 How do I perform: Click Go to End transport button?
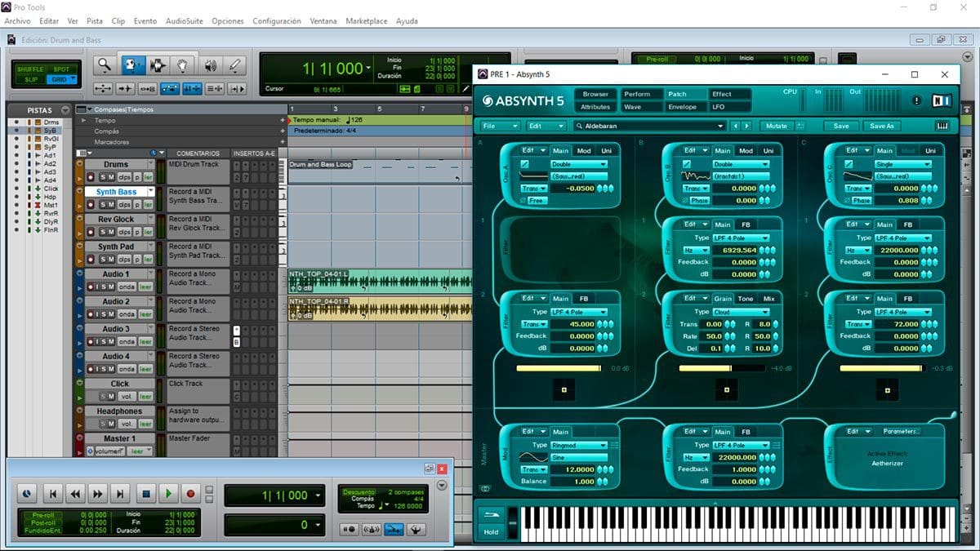tap(121, 493)
